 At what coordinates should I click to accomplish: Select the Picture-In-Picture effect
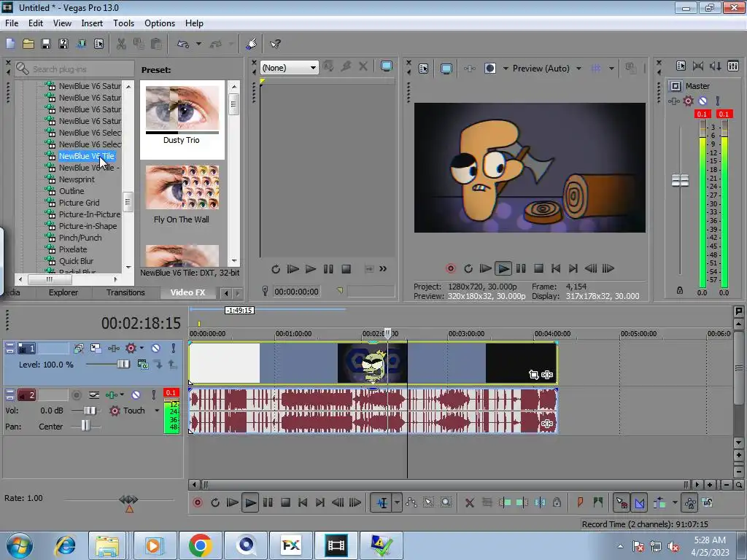coord(90,214)
